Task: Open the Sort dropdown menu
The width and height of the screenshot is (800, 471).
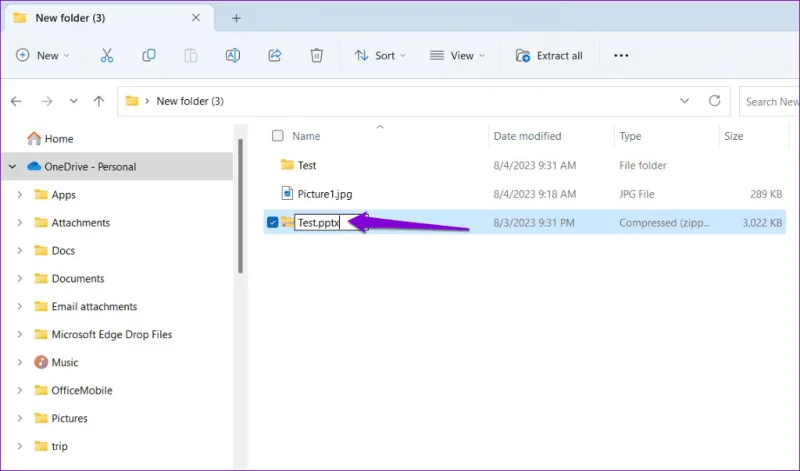Action: coord(380,55)
